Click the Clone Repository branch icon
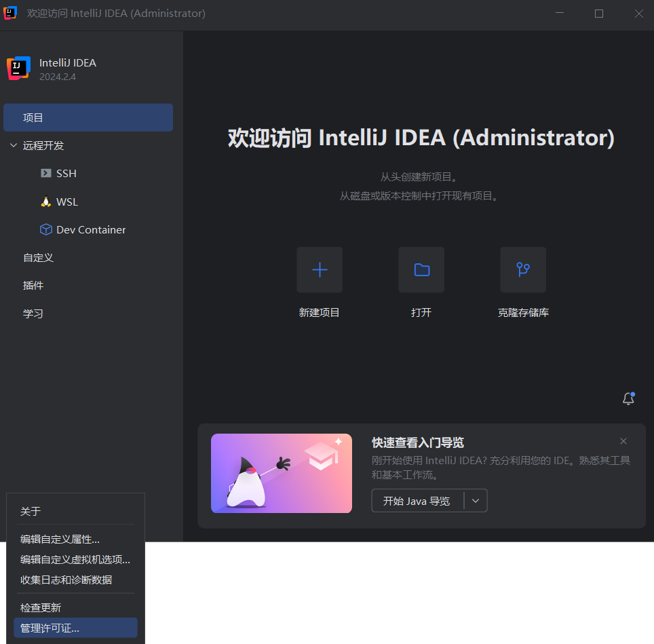The width and height of the screenshot is (654, 644). pyautogui.click(x=523, y=269)
